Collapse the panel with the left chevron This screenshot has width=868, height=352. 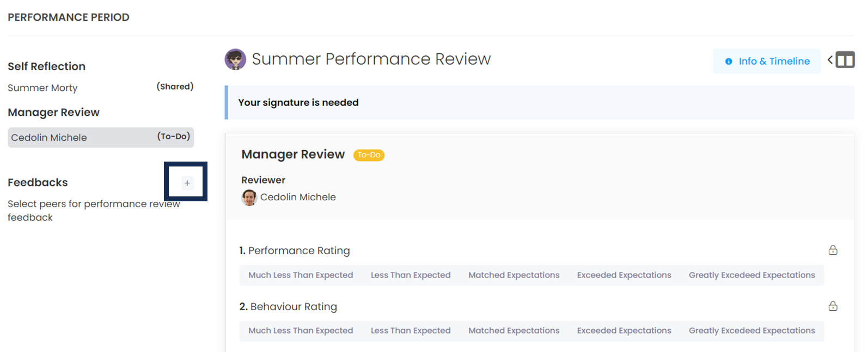point(830,60)
